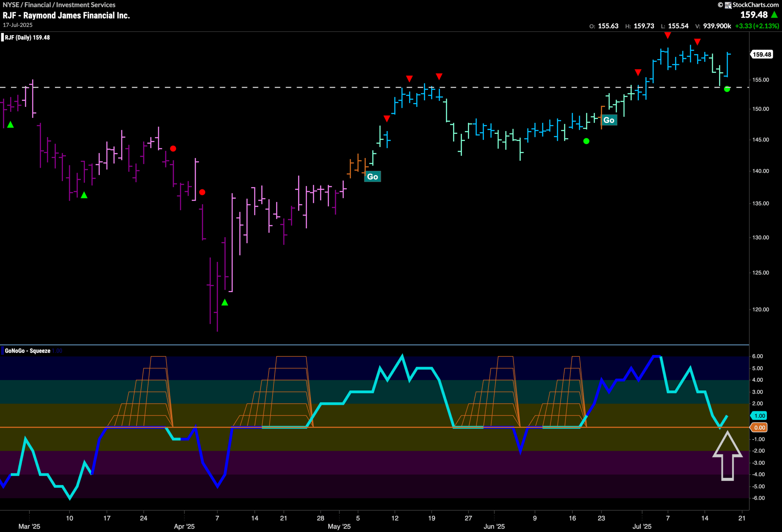Click the Go label in early May

coord(372,177)
